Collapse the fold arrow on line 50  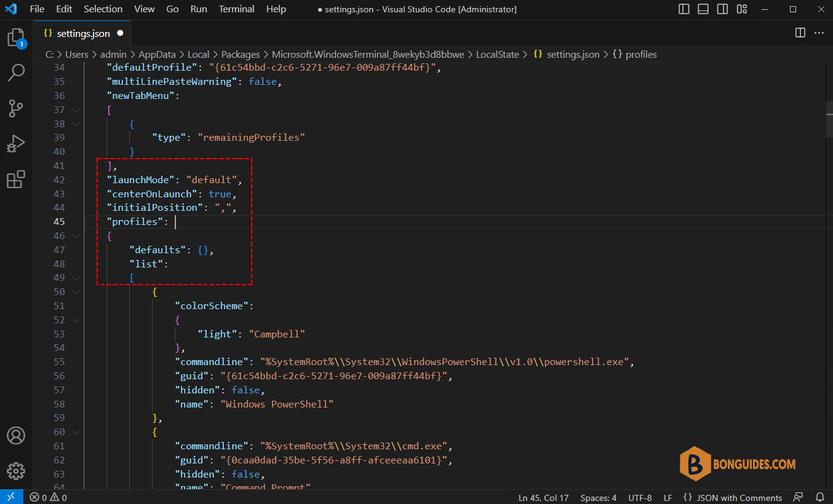pos(76,292)
